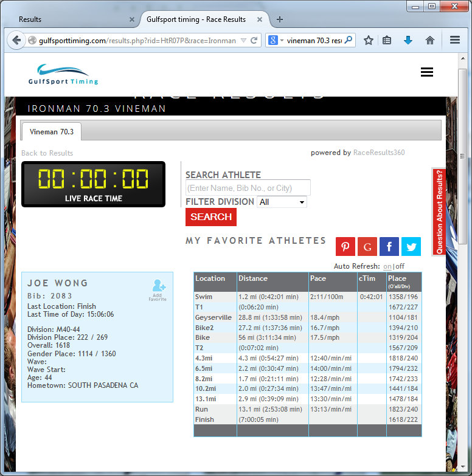This screenshot has width=472, height=476.
Task: Select the Vineman 70.3 tab
Action: click(52, 131)
